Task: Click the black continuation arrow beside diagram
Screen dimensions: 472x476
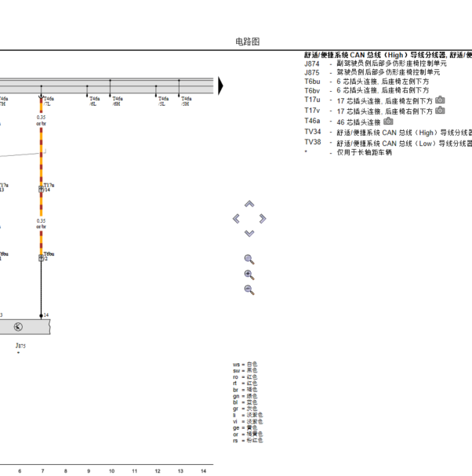Action: pos(220,86)
